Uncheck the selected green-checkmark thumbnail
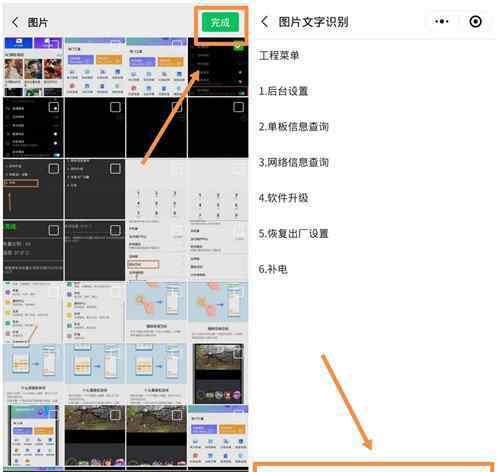Image resolution: width=500 pixels, height=472 pixels. point(239,46)
